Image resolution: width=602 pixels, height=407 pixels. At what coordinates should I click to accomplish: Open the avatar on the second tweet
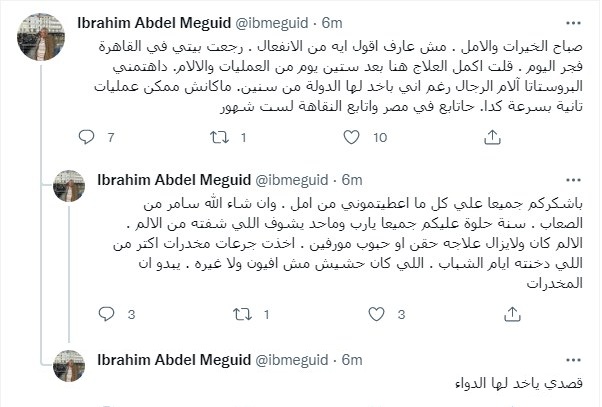pos(69,185)
